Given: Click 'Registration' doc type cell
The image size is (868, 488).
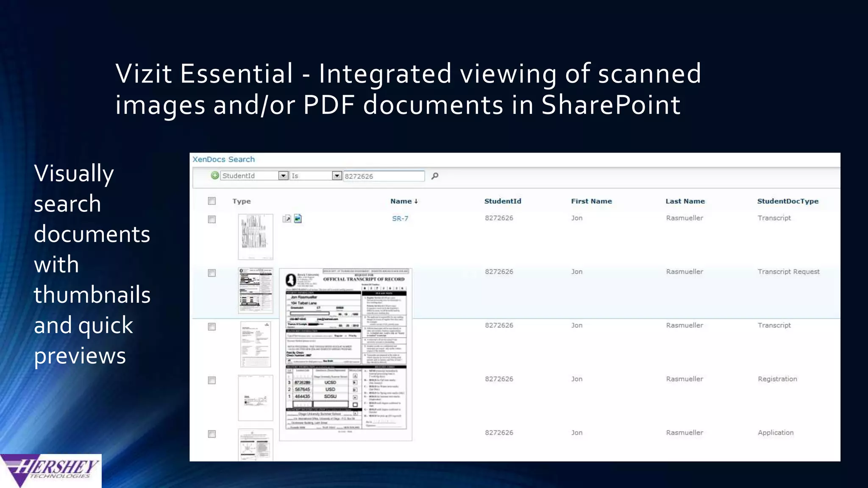Looking at the screenshot, I should coord(777,379).
